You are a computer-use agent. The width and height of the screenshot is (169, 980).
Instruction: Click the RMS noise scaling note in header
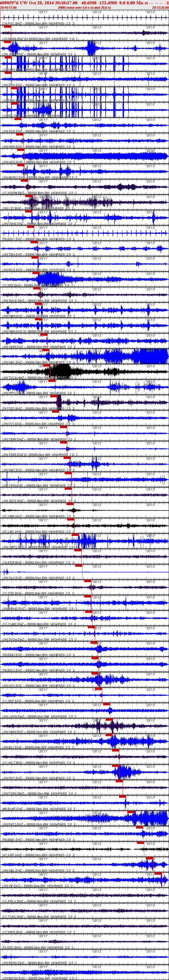coord(84,7)
